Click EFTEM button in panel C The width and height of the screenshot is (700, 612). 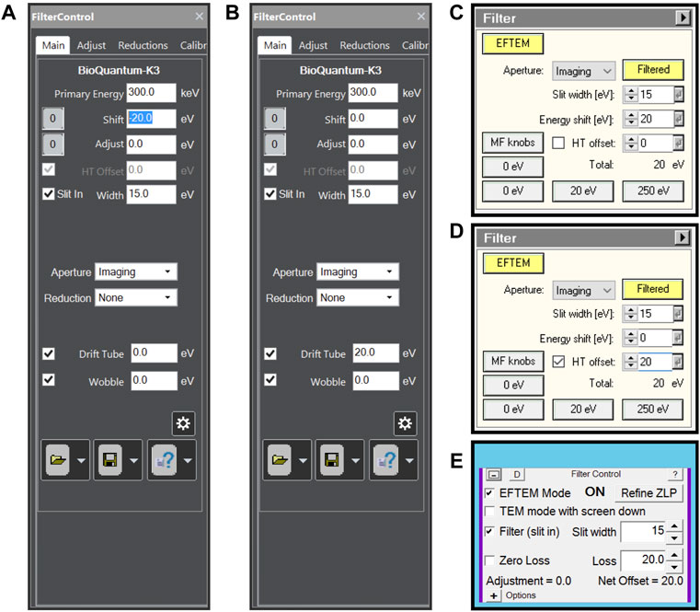coord(513,43)
